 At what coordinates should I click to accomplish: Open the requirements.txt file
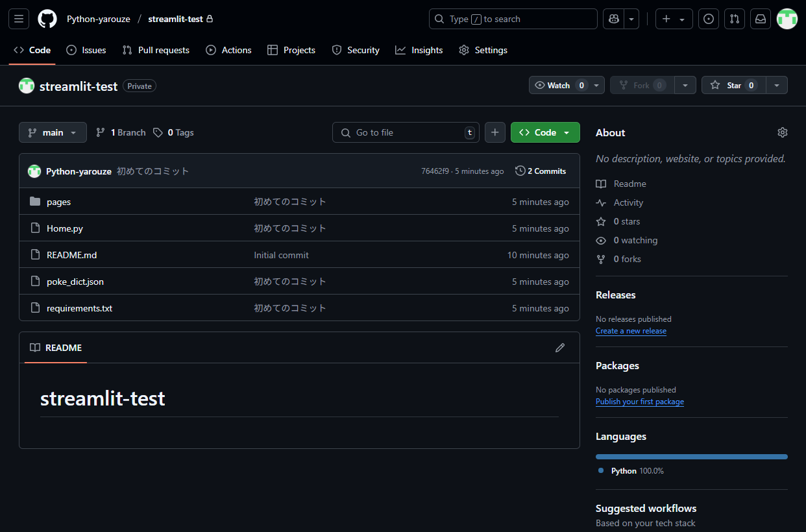point(79,308)
